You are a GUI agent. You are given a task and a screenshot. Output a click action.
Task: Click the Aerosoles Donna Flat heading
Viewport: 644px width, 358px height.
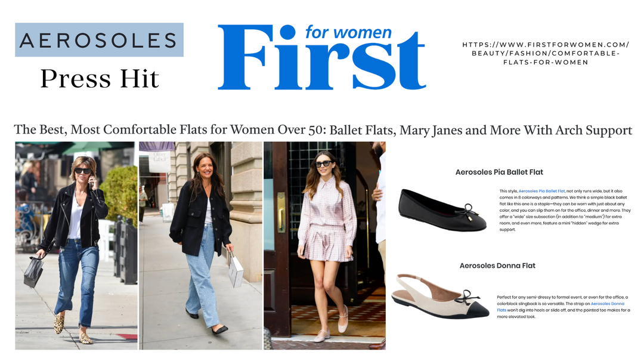coord(497,266)
